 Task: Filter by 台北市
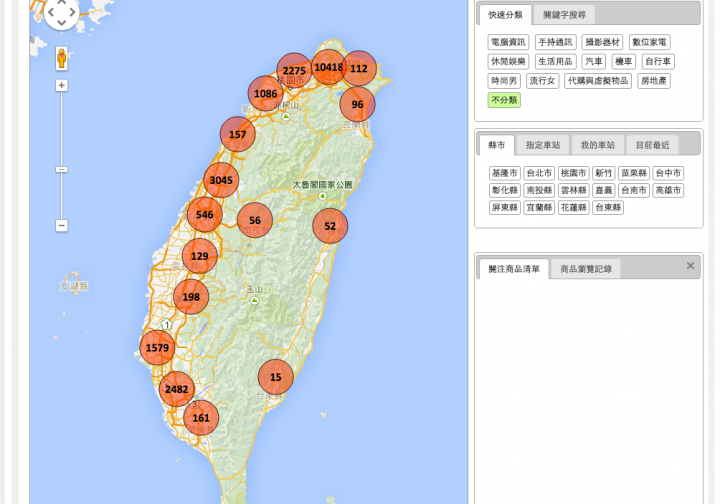539,173
